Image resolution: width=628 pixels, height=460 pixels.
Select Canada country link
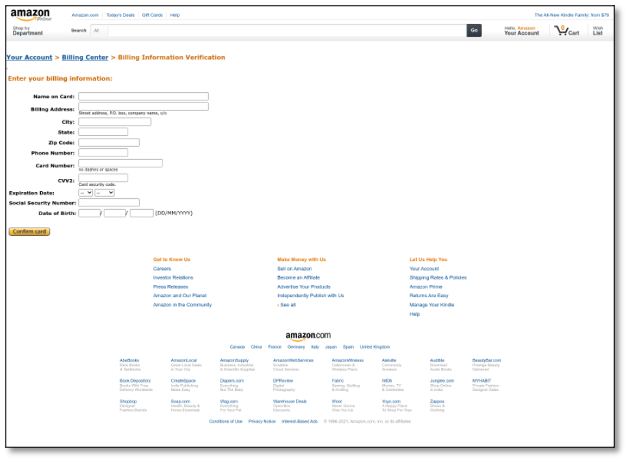click(237, 347)
